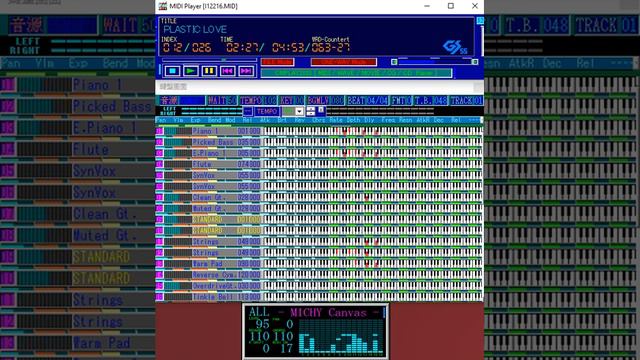640x360 pixels.
Task: Toggle the channel number box of Clean Gt.
Action: [x=159, y=197]
